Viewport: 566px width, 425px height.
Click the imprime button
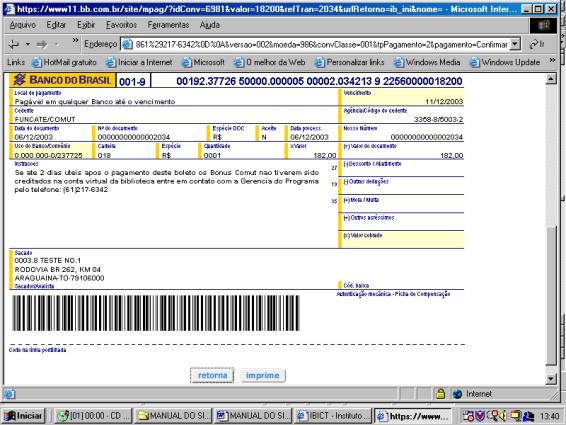click(263, 376)
